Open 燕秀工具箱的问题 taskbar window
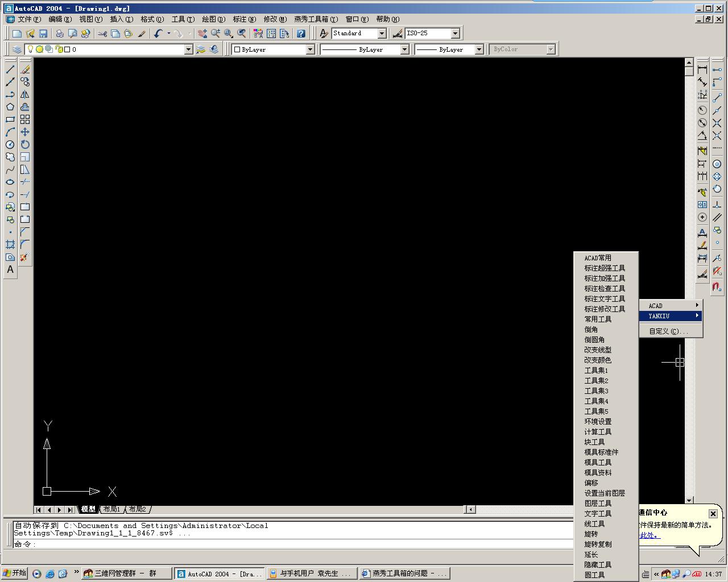Screen dimensions: 728x582 coord(404,573)
